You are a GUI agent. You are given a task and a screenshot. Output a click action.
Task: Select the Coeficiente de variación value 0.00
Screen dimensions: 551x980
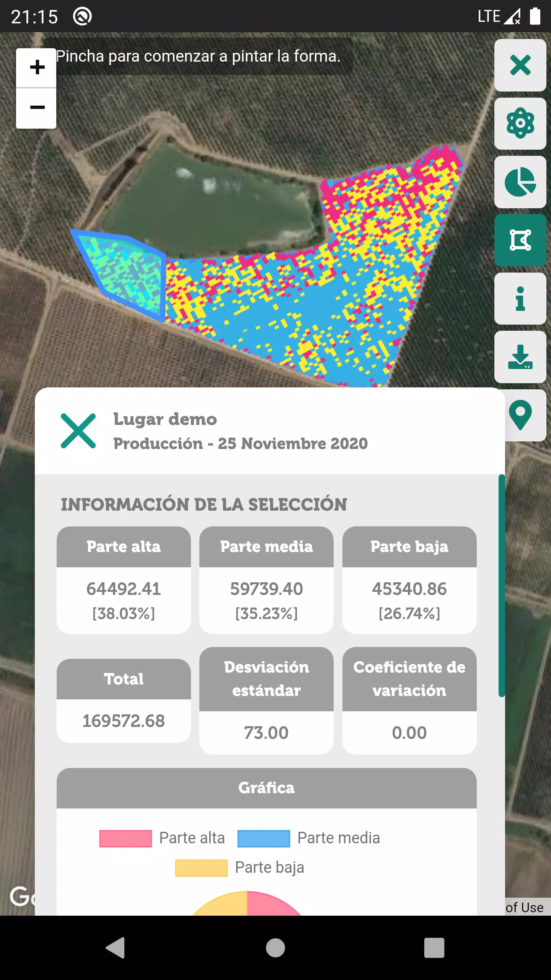[409, 733]
